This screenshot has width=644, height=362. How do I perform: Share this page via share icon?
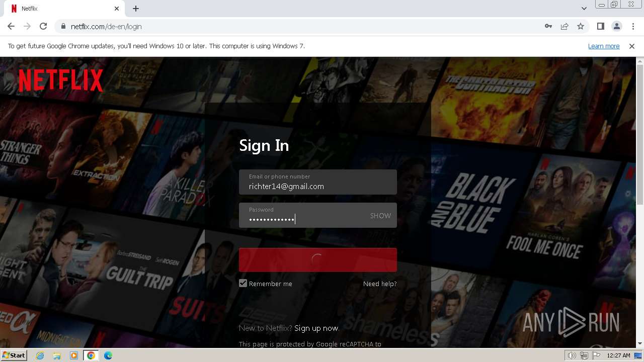(x=565, y=26)
